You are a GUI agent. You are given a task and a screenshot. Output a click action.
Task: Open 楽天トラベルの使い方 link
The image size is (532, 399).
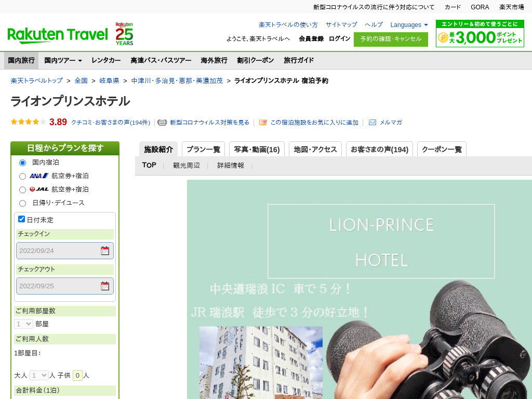[288, 25]
